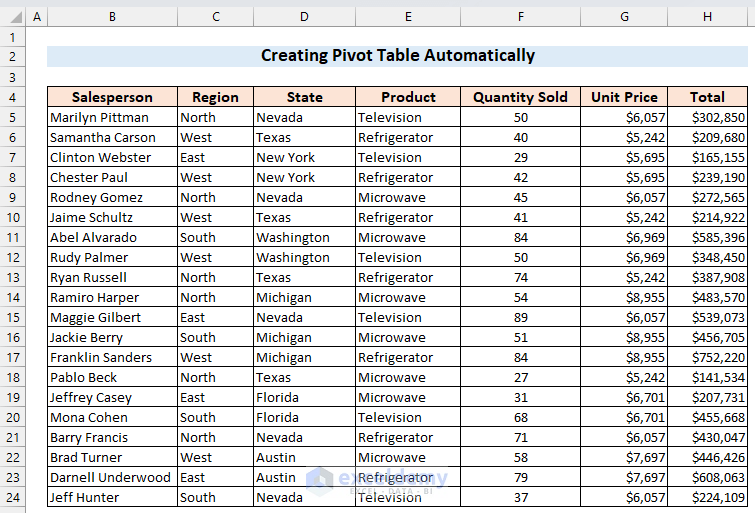755x513 pixels.
Task: Select row 24 header
Action: pyautogui.click(x=13, y=497)
